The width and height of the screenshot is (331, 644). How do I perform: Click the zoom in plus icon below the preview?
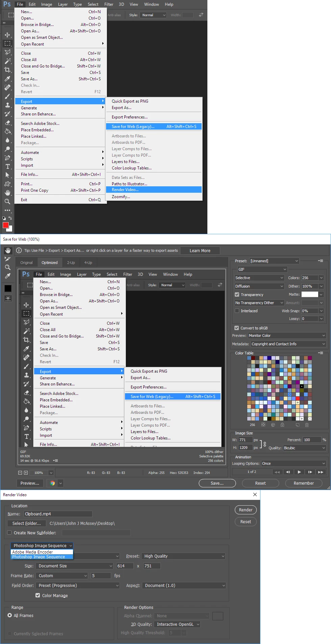(x=26, y=473)
